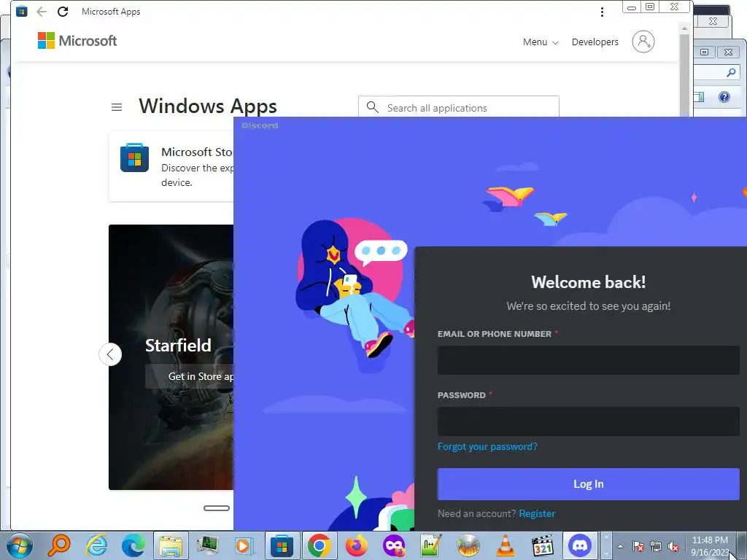747x560 pixels.
Task: Switch to Google Chrome on taskbar
Action: pyautogui.click(x=320, y=545)
